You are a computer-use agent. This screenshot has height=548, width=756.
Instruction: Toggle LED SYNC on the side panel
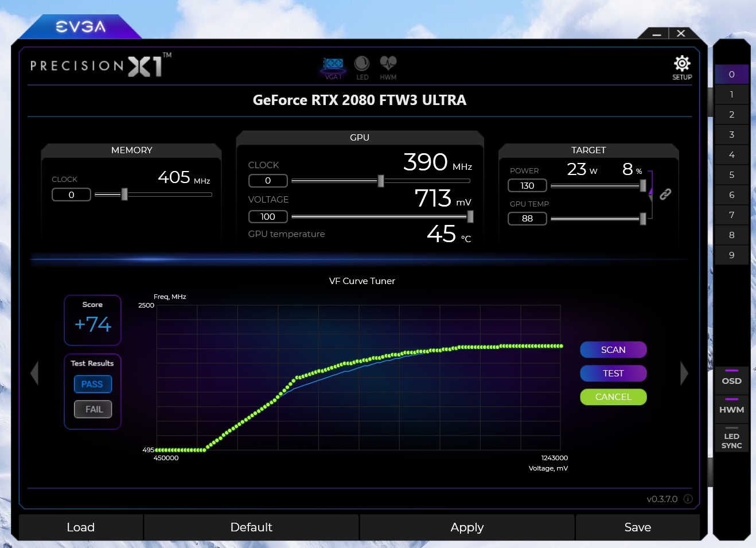coord(731,439)
